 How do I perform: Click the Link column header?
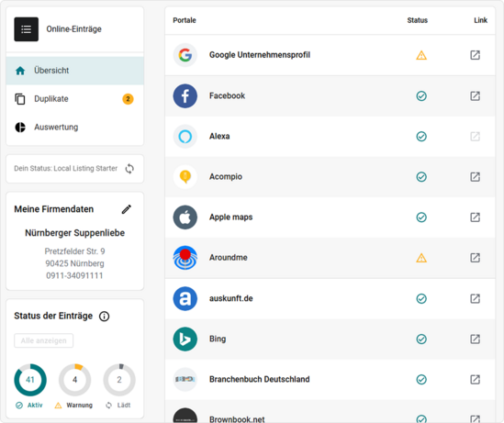(x=480, y=20)
